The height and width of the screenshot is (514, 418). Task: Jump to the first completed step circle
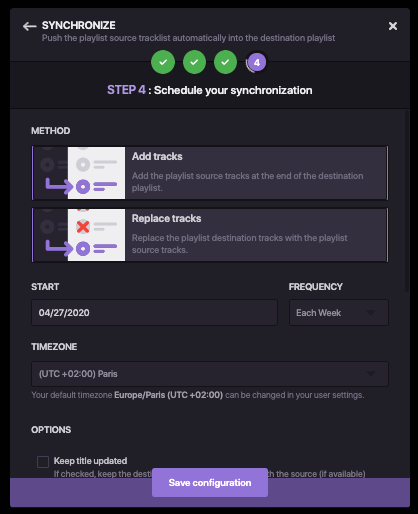point(163,62)
